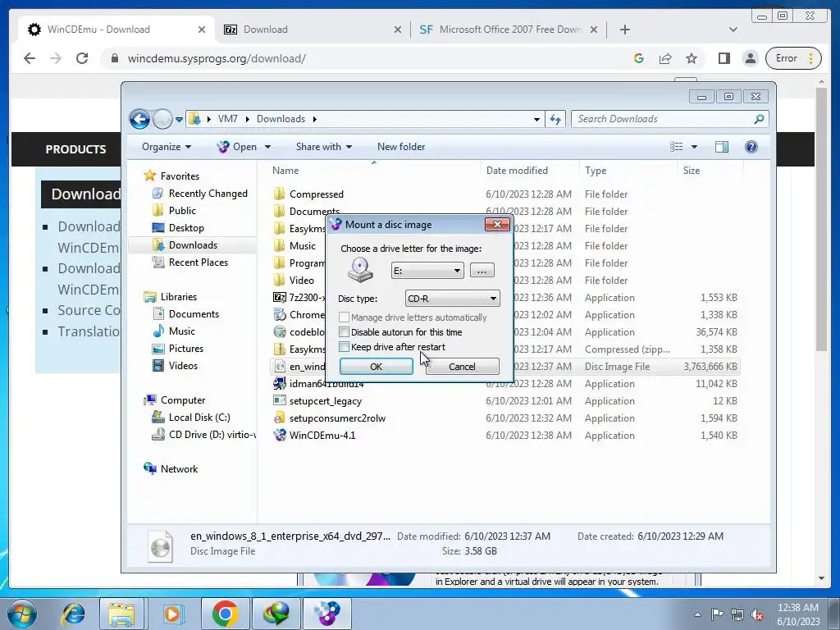Select the Compressed folder icon
840x630 pixels.
280,194
